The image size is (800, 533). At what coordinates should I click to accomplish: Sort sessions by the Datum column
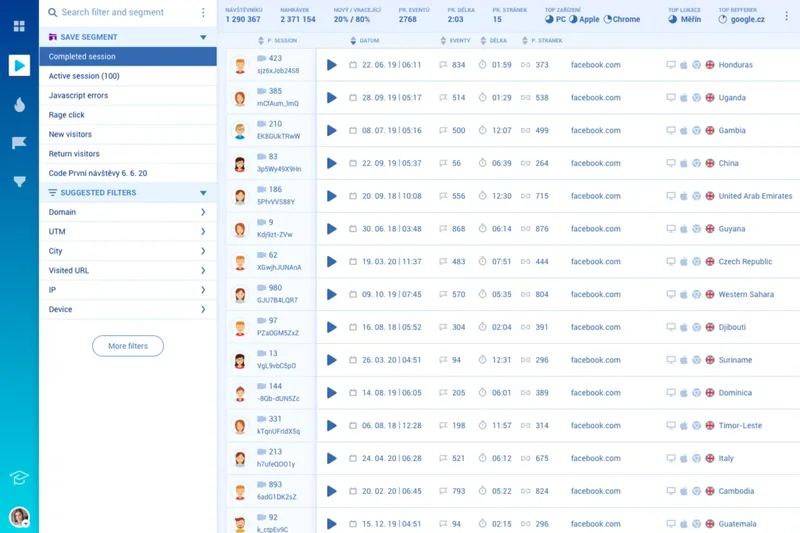pyautogui.click(x=370, y=41)
